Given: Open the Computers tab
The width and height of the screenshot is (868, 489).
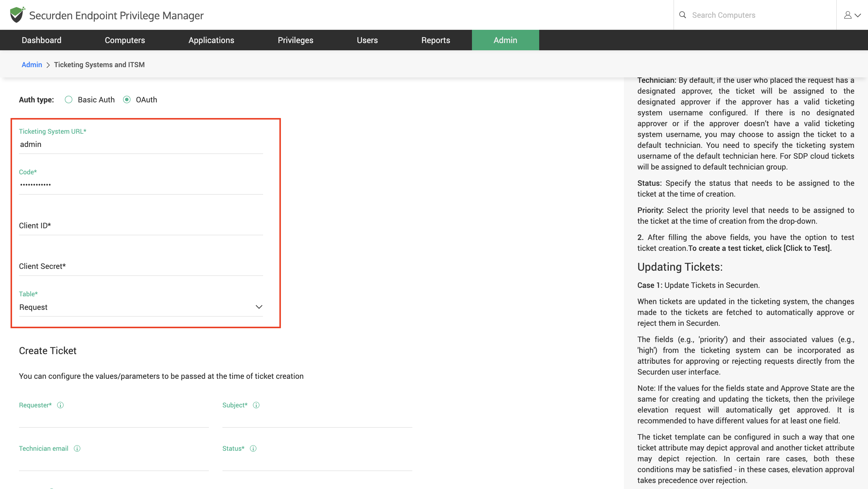Looking at the screenshot, I should (x=125, y=40).
